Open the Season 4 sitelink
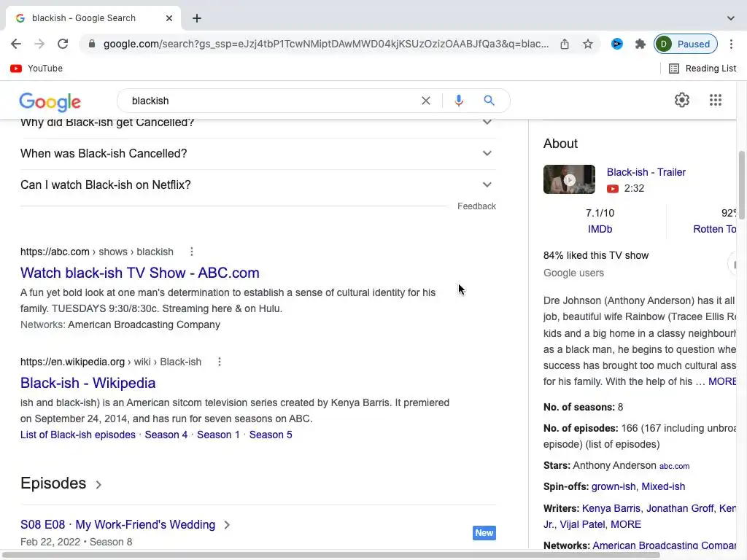The image size is (747, 560). tap(166, 435)
